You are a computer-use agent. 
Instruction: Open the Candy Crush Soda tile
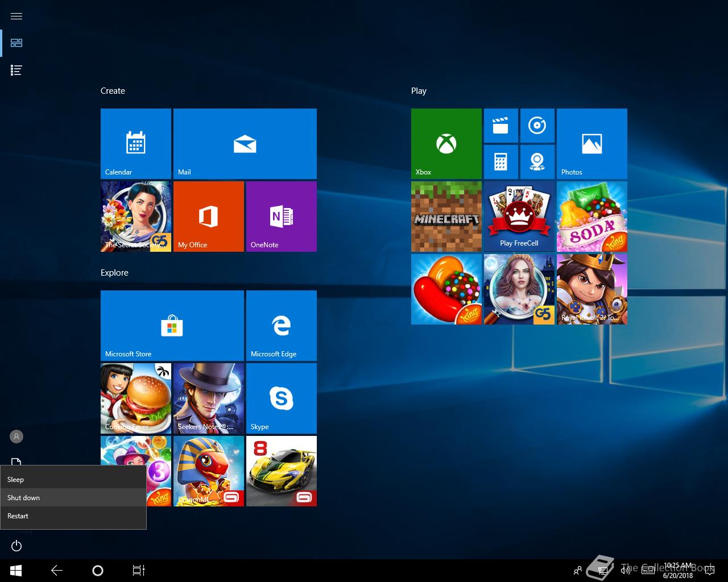coord(592,217)
